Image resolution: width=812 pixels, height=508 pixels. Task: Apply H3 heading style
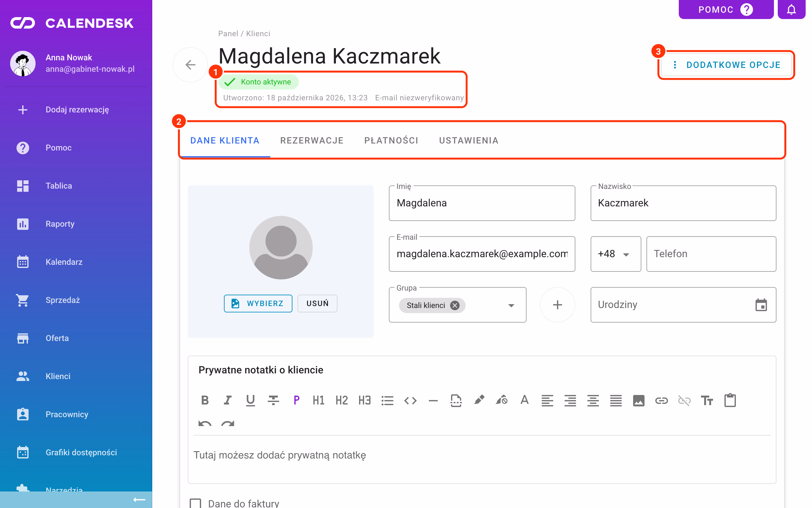364,400
